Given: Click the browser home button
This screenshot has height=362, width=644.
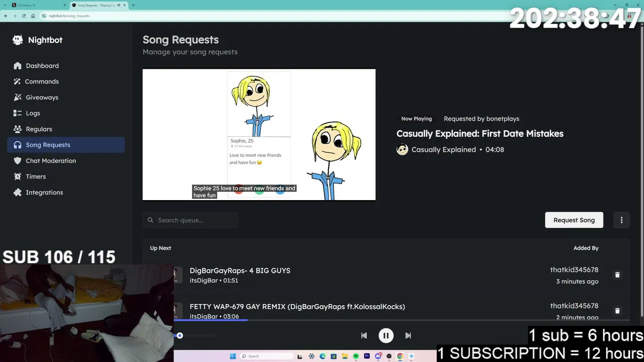Looking at the screenshot, I should [33, 16].
